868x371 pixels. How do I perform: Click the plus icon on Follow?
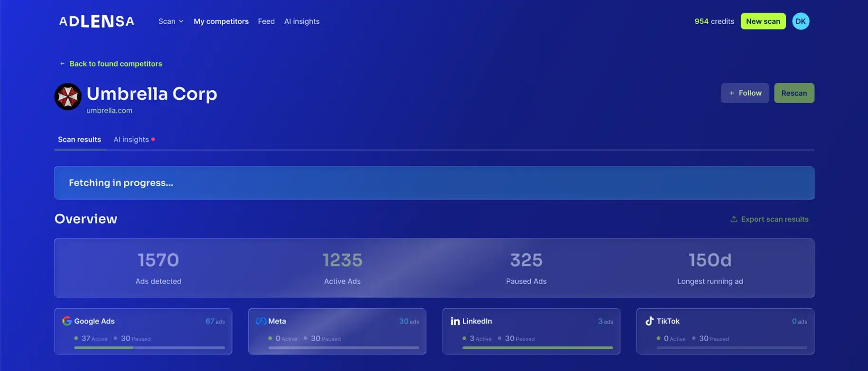pyautogui.click(x=731, y=93)
